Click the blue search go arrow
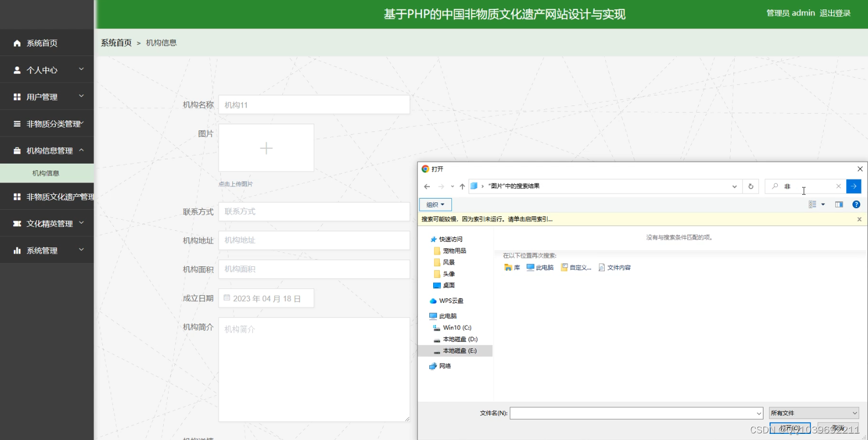The height and width of the screenshot is (440, 868). tap(854, 187)
